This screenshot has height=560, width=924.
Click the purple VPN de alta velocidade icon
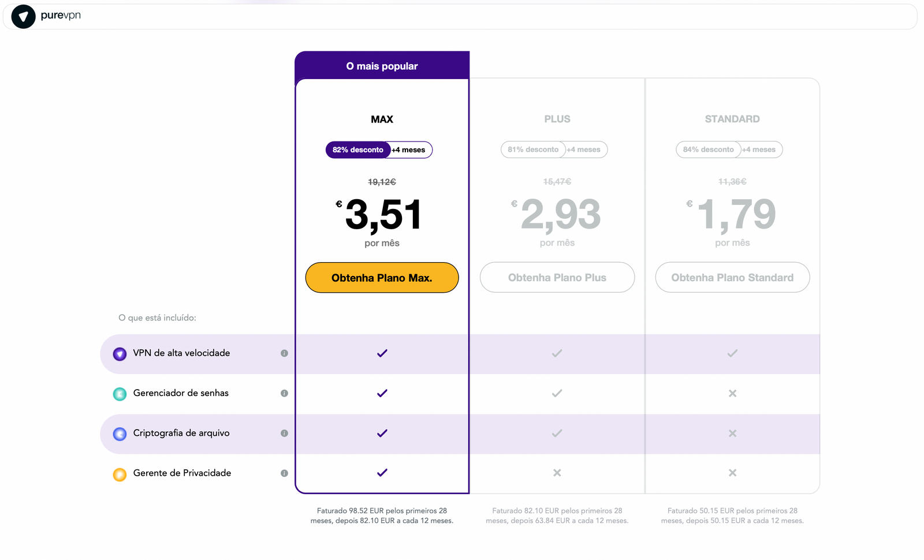pyautogui.click(x=120, y=354)
